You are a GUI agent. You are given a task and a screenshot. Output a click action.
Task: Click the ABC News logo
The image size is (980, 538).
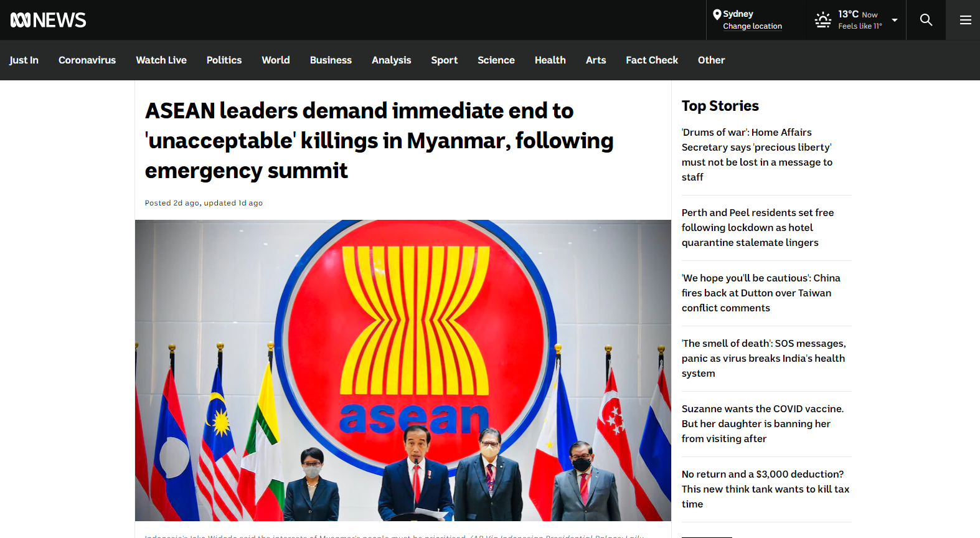pyautogui.click(x=49, y=20)
